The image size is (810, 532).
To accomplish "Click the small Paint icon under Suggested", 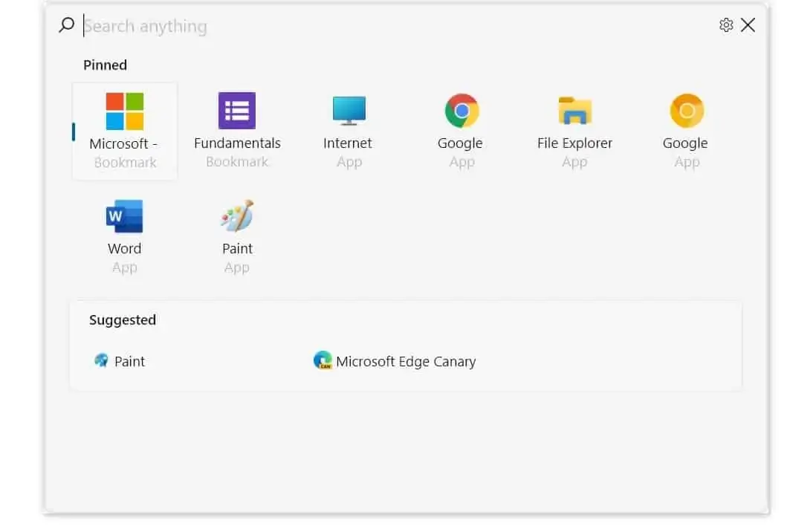I will pos(101,361).
